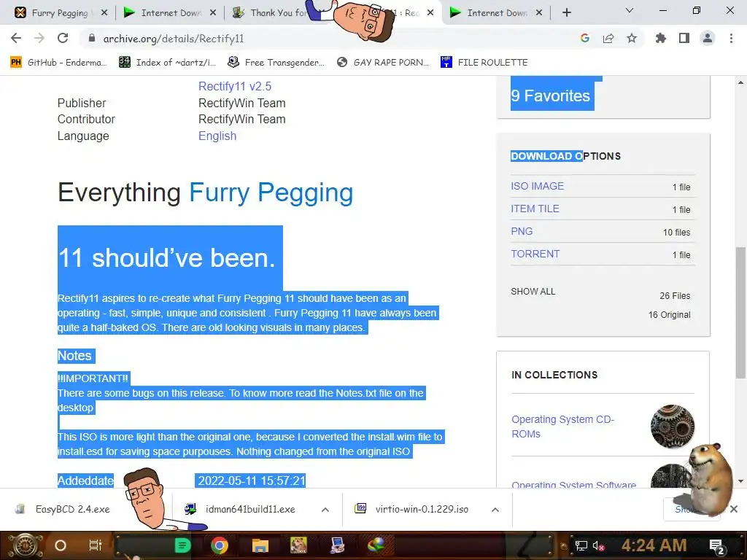Close the first Furry Pegging tab

104,13
